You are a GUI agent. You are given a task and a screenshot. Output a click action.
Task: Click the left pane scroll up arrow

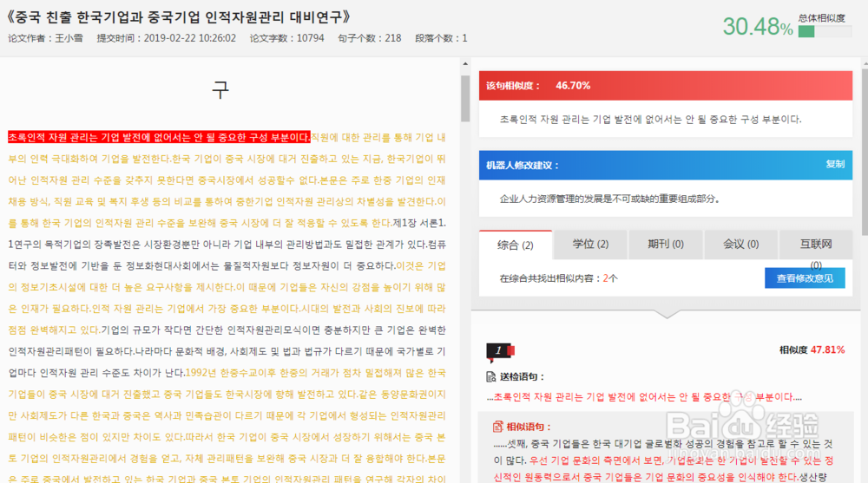tap(465, 64)
